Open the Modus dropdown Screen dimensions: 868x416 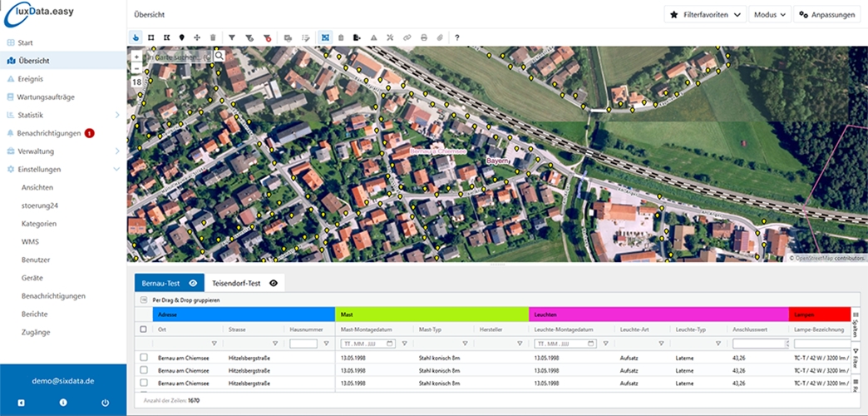coord(769,15)
